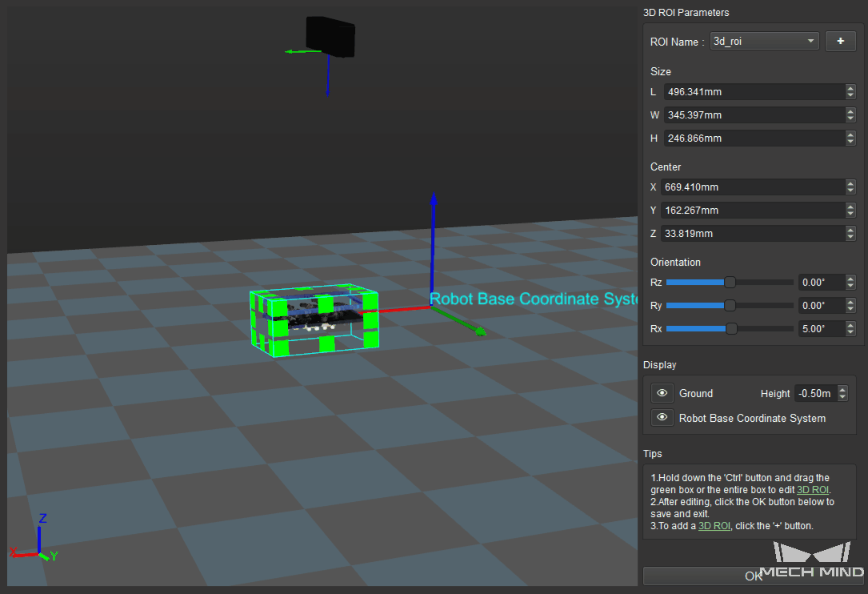Increase Center X with its up arrow
This screenshot has height=594, width=868.
click(x=850, y=183)
